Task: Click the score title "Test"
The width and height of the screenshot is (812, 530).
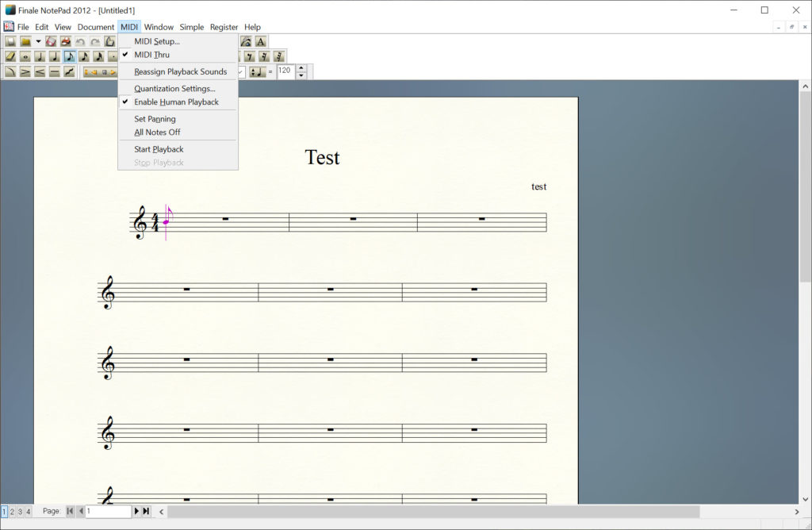Action: (322, 158)
